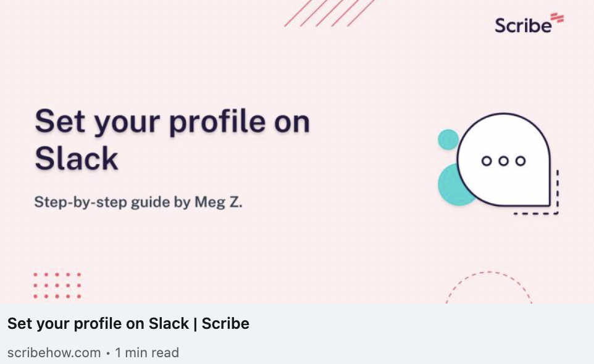Screen dimensions: 594x364
Task: Click the '1 min read' label
Action: tap(147, 353)
